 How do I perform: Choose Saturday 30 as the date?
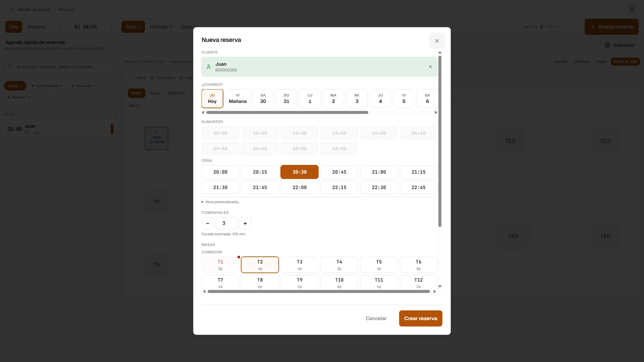(263, 99)
